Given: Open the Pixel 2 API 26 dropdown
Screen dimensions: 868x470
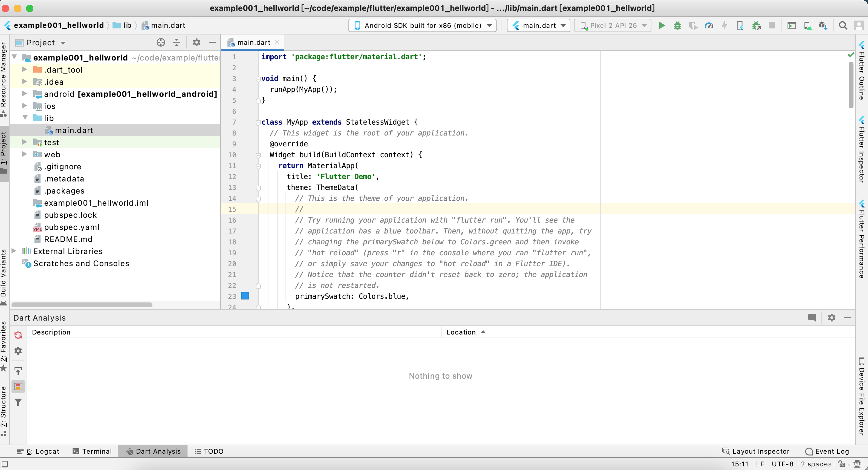Looking at the screenshot, I should pos(612,26).
